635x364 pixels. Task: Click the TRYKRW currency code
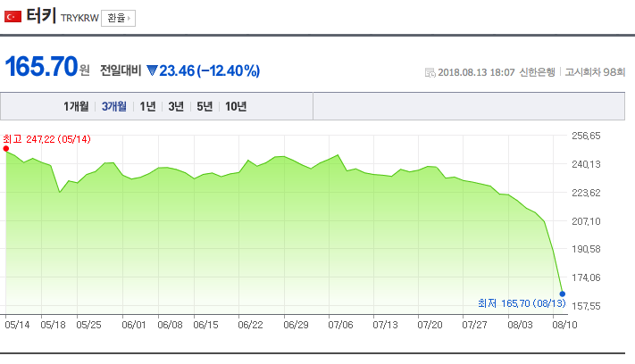pyautogui.click(x=79, y=19)
